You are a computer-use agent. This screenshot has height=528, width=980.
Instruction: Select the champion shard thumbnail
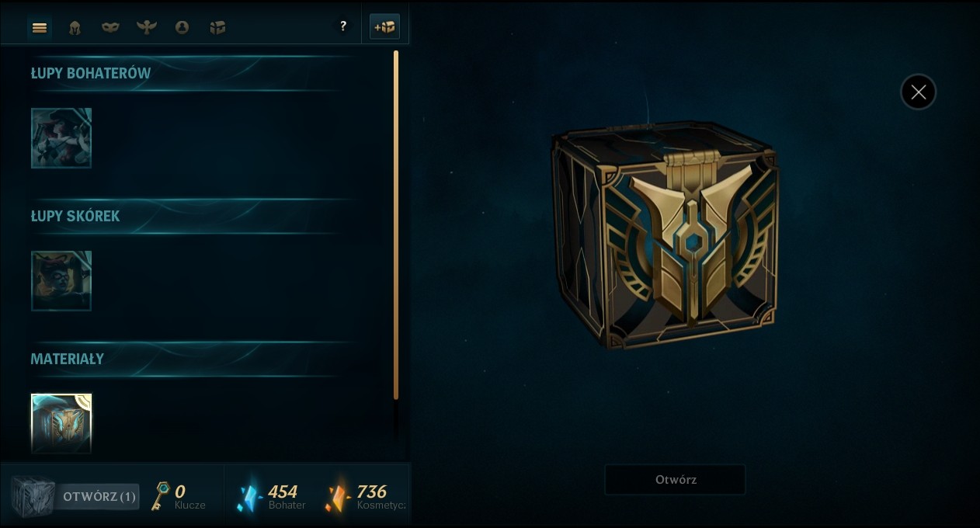[x=61, y=138]
